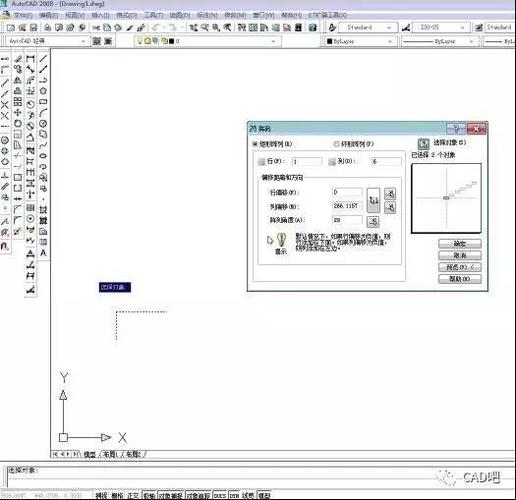Click the Dimension Style icon before ISO-25 dropdown
Screen dimensions: 516x500
pyautogui.click(x=406, y=28)
